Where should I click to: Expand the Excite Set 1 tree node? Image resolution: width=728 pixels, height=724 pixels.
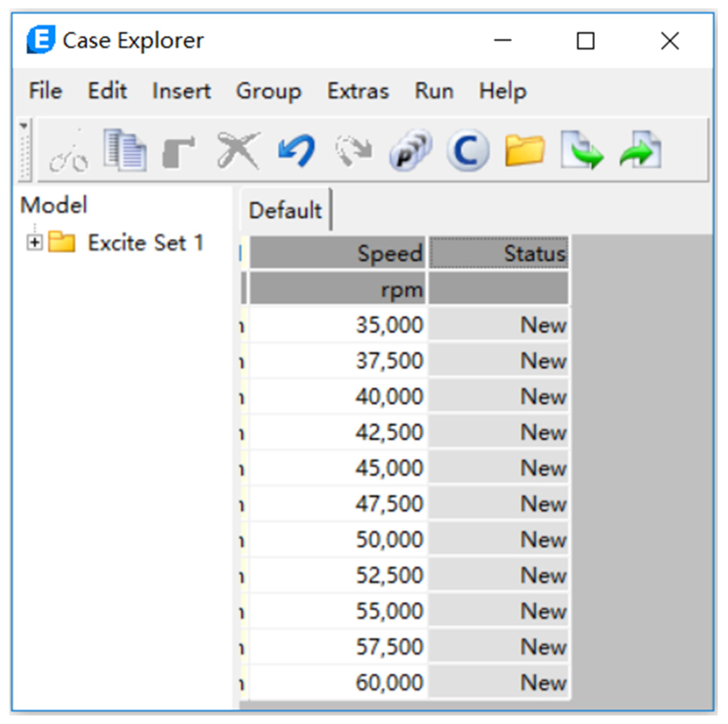[x=35, y=242]
